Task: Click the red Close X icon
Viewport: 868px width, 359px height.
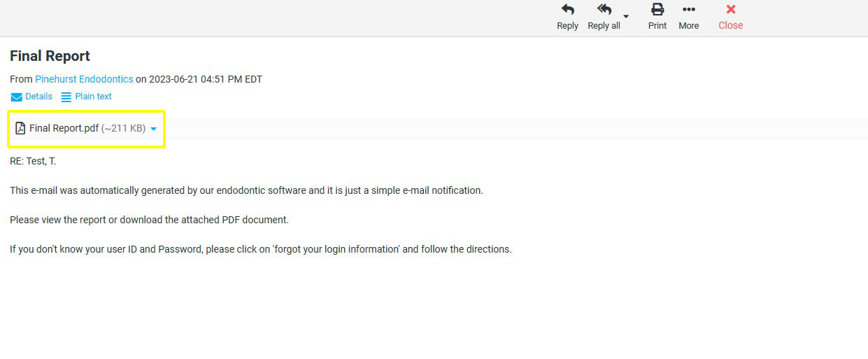Action: (731, 10)
